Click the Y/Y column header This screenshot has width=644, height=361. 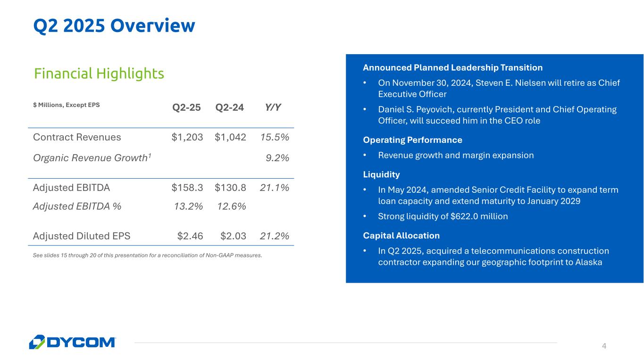(x=273, y=107)
